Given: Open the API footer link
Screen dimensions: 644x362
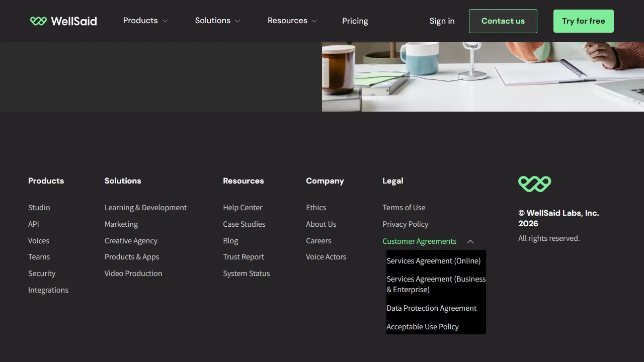Looking at the screenshot, I should click(34, 224).
